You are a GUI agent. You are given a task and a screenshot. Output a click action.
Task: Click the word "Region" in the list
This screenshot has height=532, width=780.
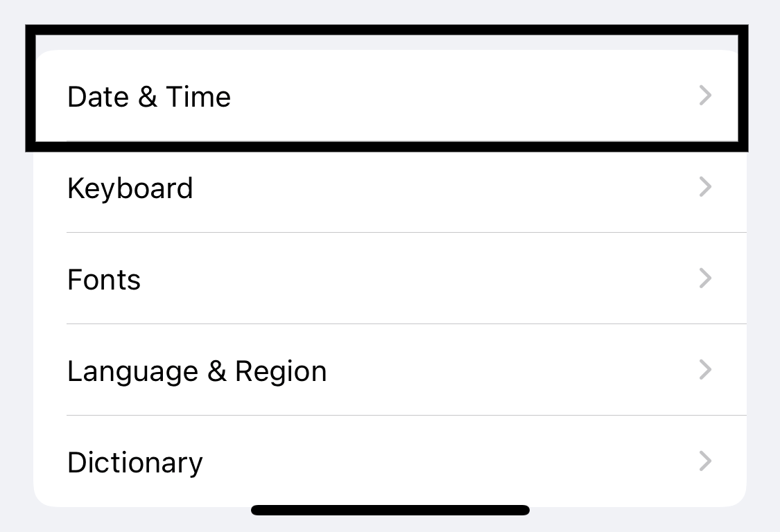point(281,372)
